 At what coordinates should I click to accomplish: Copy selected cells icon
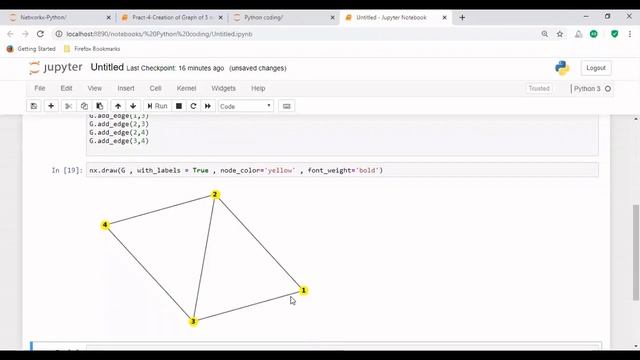tap(84, 106)
